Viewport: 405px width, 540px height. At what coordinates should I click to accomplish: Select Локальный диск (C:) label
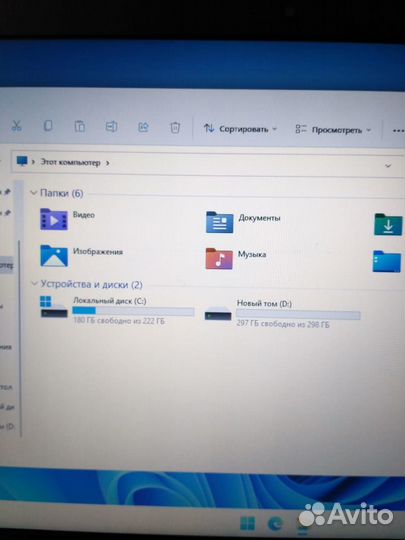[110, 301]
